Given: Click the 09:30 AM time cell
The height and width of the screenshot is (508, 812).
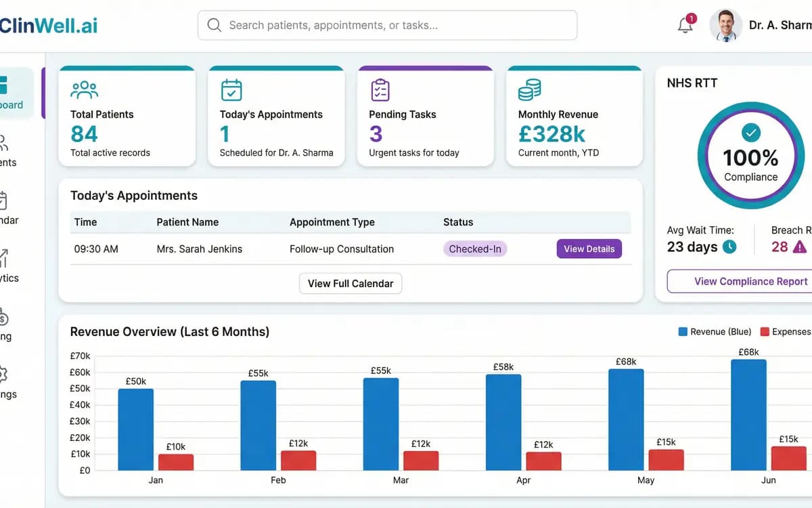Looking at the screenshot, I should click(96, 249).
